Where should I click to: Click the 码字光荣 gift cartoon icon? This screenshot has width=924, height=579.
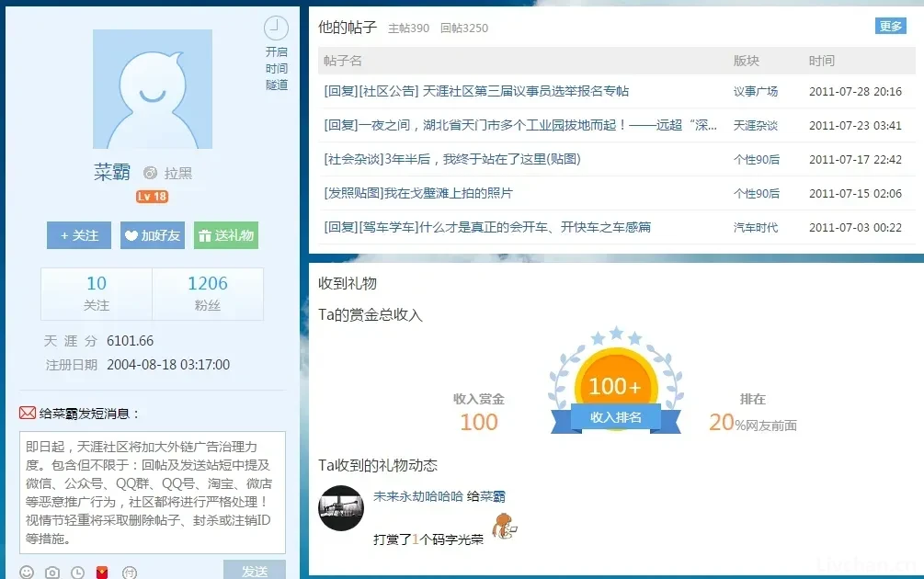[503, 527]
